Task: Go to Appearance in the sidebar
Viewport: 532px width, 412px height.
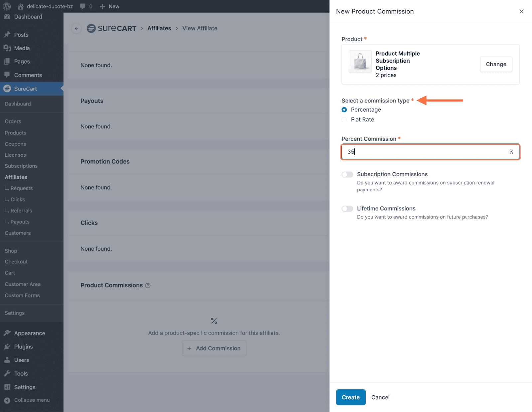Action: point(29,333)
